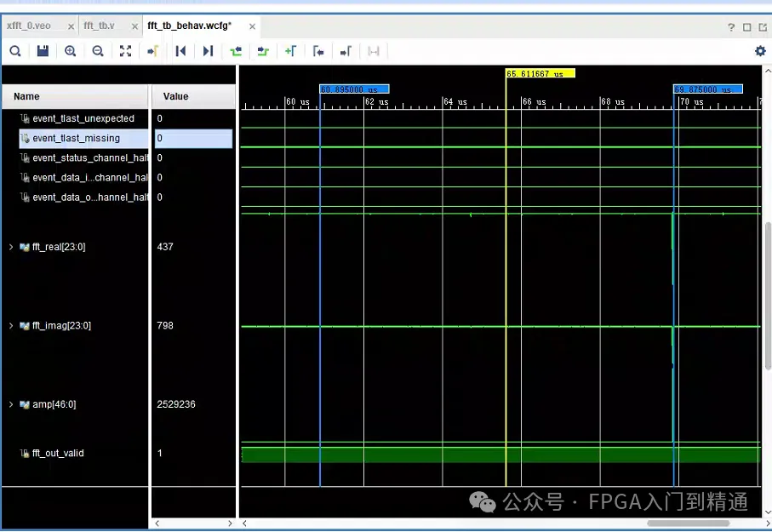This screenshot has width=772, height=532.
Task: Go to the next transition
Action: point(263,51)
